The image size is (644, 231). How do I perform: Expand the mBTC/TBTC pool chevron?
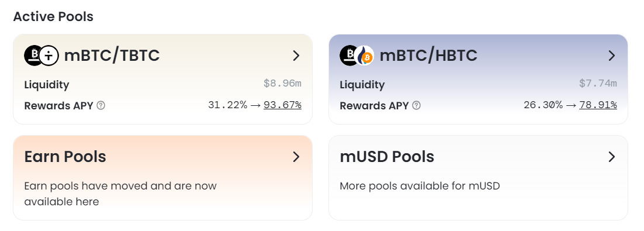tap(296, 56)
